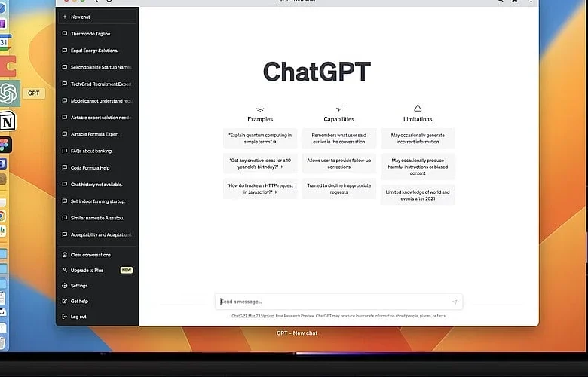
Task: Open the FAQs about banking conversation
Action: point(97,151)
